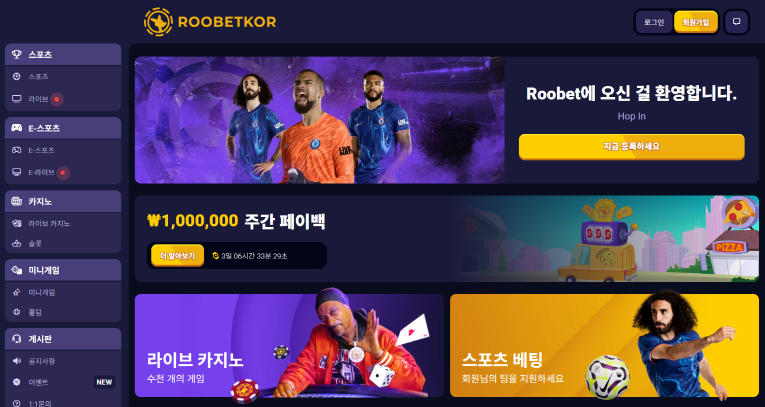
Task: Click the 회원가입 sign-up button
Action: point(696,22)
